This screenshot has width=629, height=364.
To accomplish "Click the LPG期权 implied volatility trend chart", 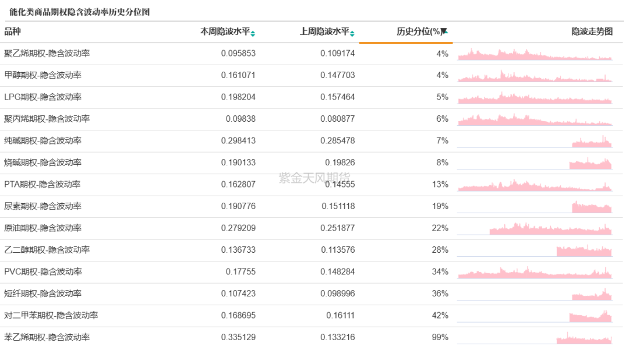I will [x=535, y=98].
